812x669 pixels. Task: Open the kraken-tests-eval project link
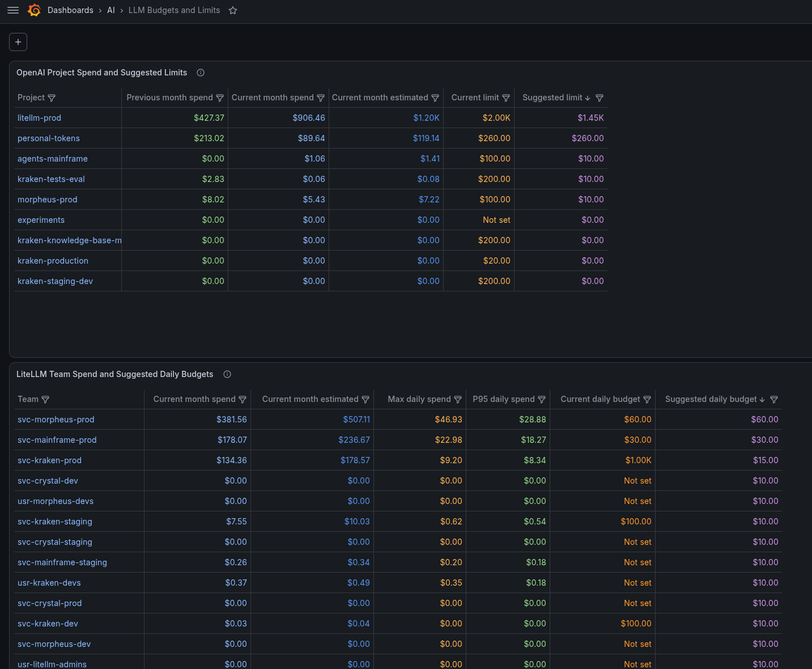point(51,179)
